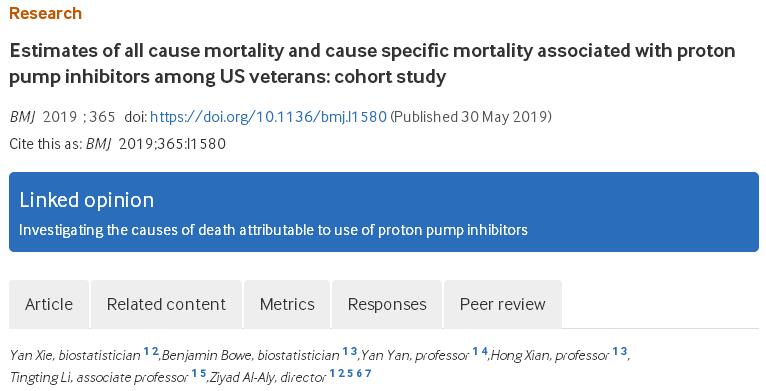Click the article title heading
Screen dimensions: 766x391
(372, 64)
